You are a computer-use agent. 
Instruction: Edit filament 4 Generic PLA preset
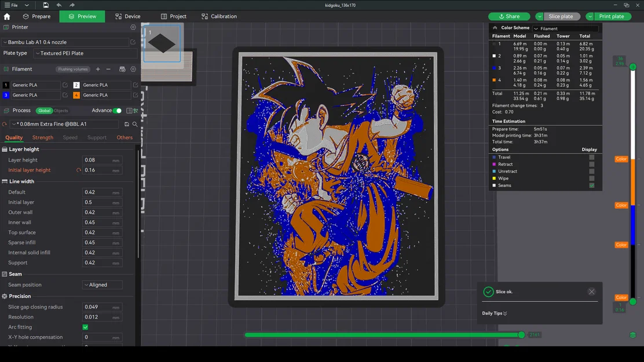pyautogui.click(x=136, y=95)
